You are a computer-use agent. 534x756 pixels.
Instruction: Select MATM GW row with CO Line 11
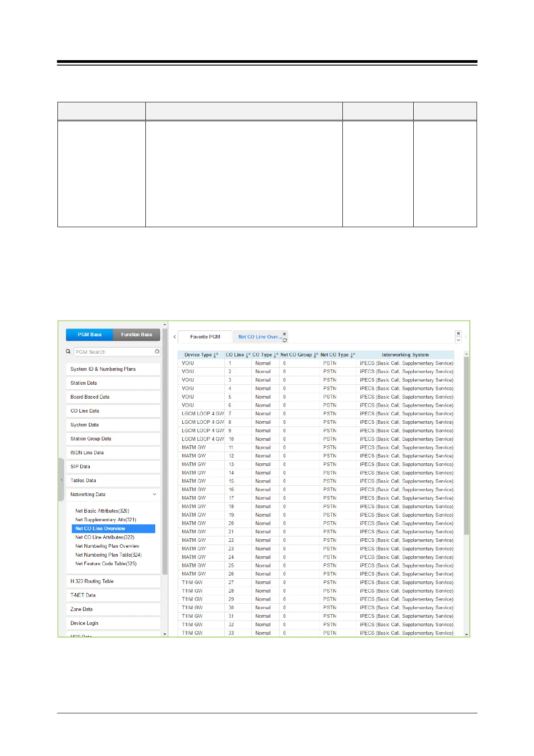point(316,447)
